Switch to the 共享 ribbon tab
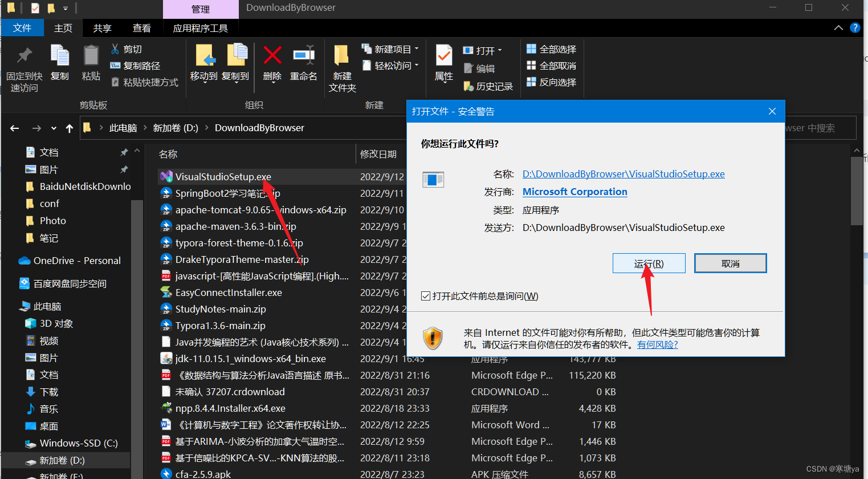This screenshot has width=868, height=479. pyautogui.click(x=102, y=28)
